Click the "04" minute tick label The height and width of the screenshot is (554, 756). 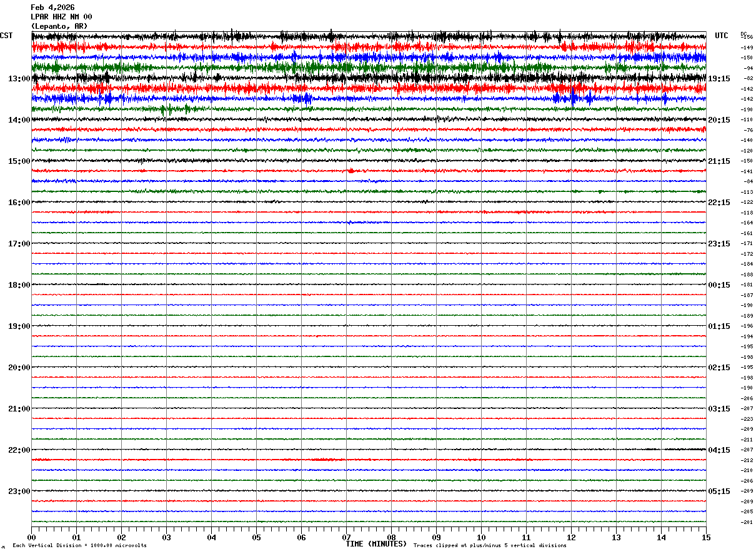click(x=211, y=537)
